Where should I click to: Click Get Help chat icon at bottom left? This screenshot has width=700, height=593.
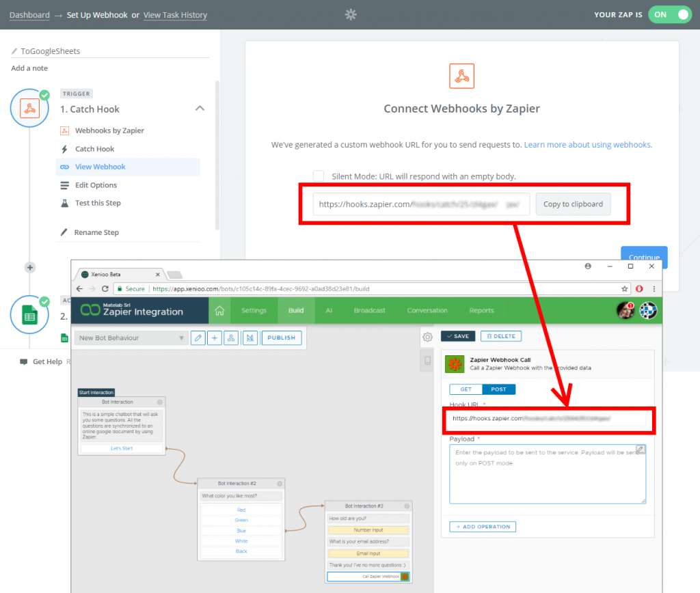pyautogui.click(x=24, y=362)
